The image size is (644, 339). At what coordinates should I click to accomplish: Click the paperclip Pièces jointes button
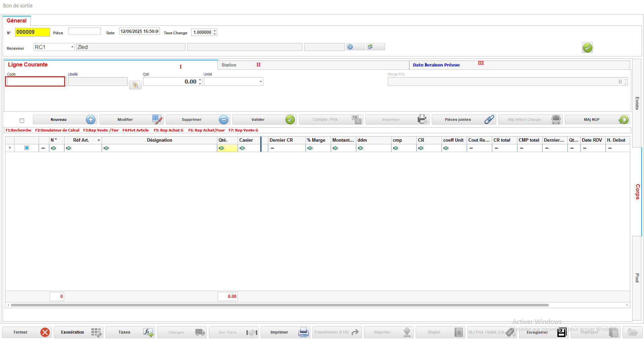point(463,119)
